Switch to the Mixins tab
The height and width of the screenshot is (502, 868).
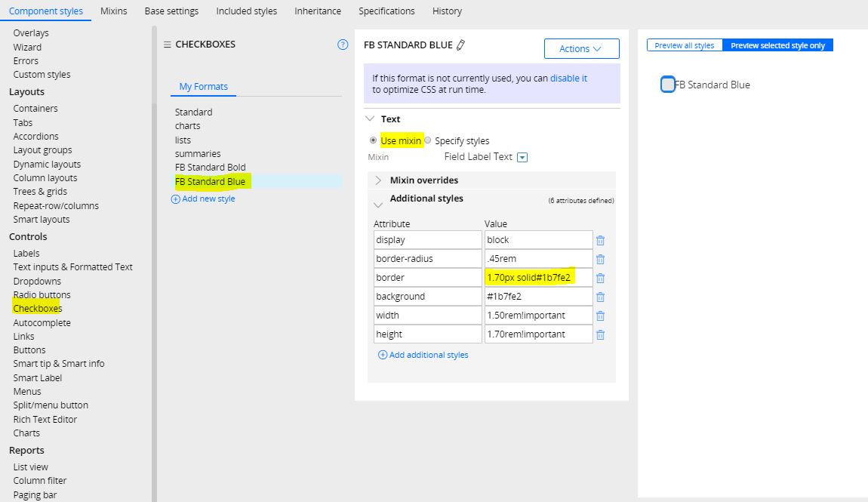coord(113,11)
